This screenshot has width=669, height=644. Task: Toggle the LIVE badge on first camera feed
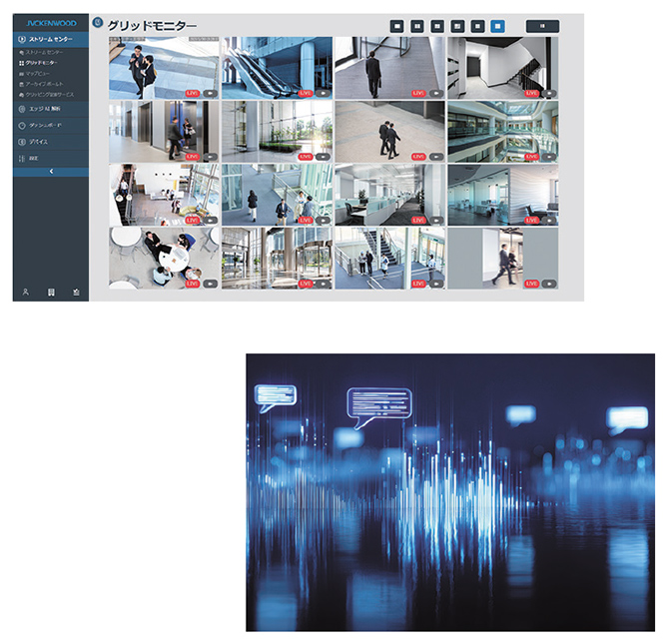coord(193,93)
